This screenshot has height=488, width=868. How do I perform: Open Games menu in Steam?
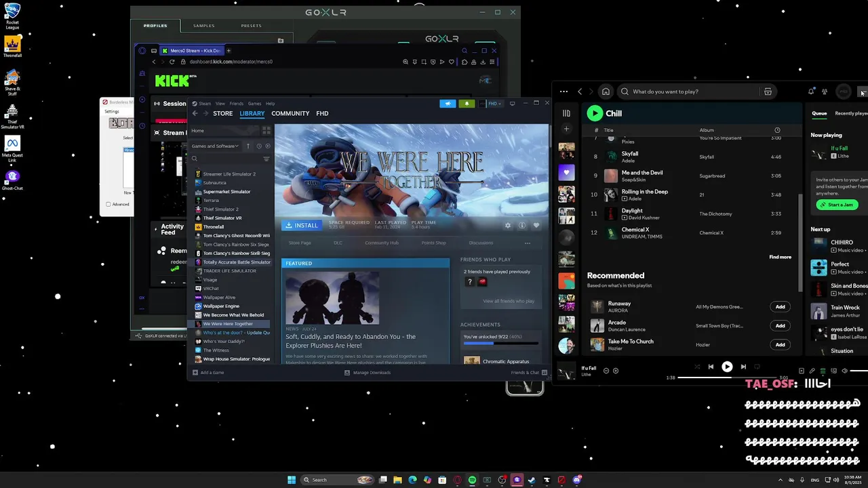[254, 104]
